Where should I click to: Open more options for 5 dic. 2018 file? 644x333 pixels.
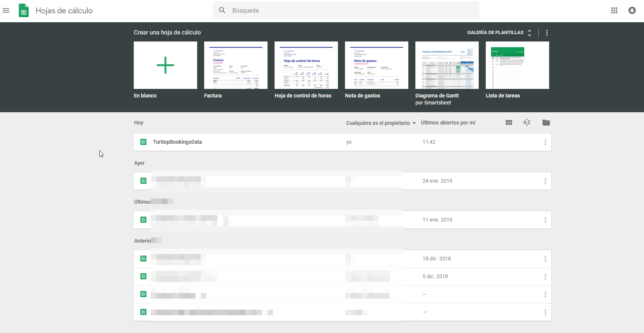[545, 277]
